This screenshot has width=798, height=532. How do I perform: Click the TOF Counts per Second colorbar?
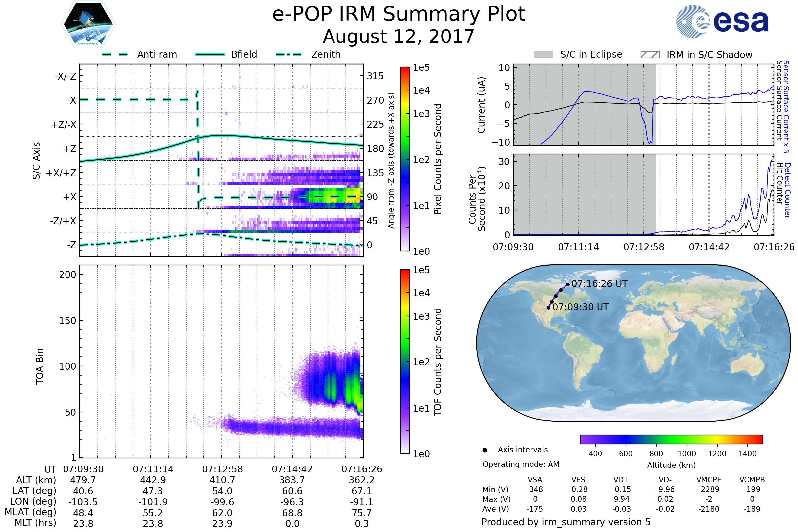click(x=405, y=361)
